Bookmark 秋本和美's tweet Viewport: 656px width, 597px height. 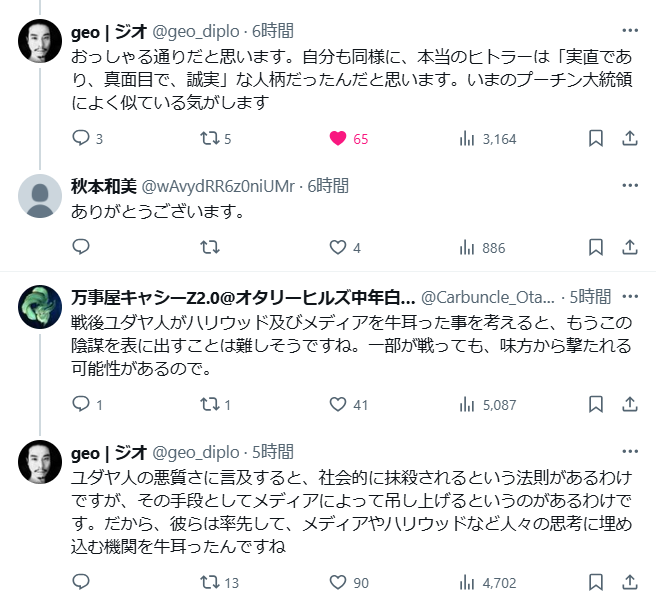(595, 247)
